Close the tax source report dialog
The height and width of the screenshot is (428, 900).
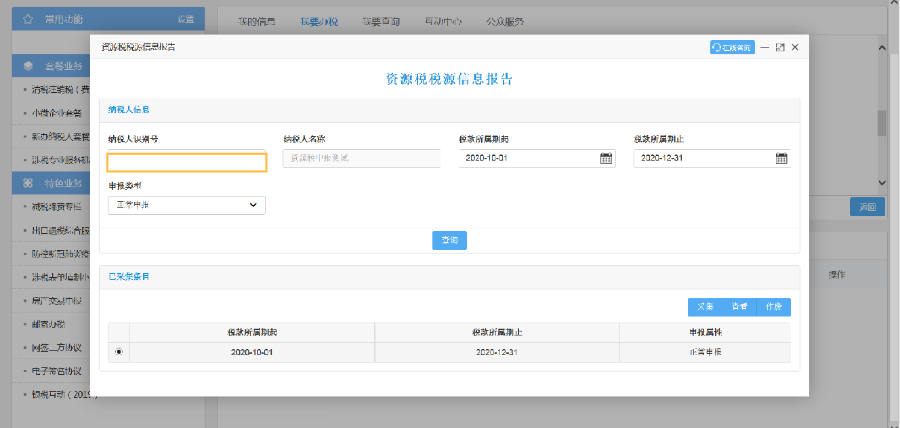click(x=795, y=47)
